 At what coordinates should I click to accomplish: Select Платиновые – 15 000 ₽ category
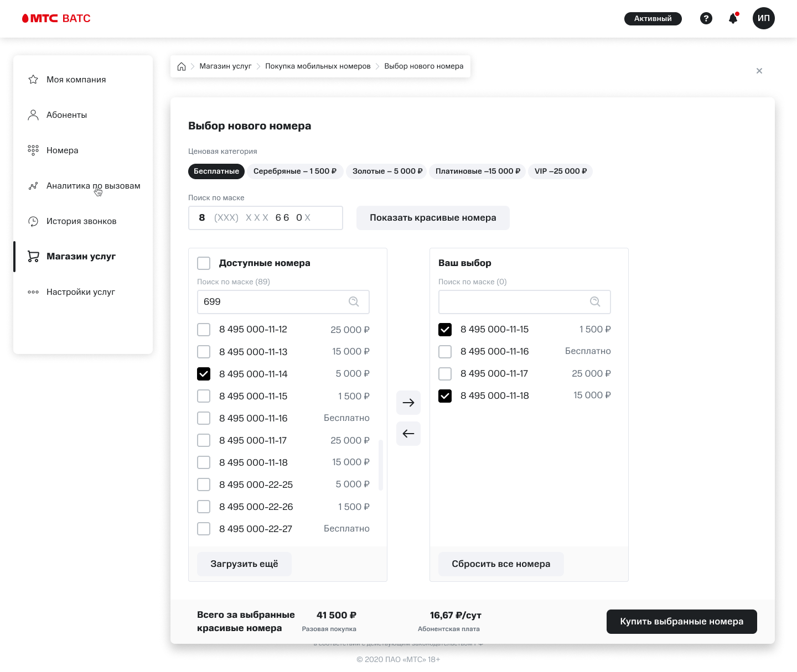(x=478, y=171)
